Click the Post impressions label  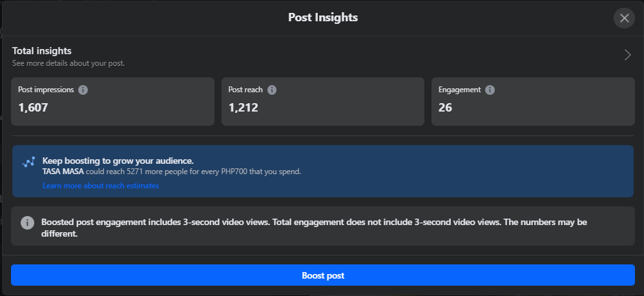pos(46,90)
